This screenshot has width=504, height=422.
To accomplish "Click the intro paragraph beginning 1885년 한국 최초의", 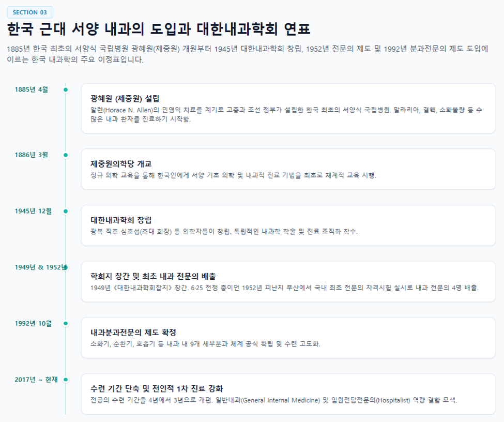I will pos(248,54).
